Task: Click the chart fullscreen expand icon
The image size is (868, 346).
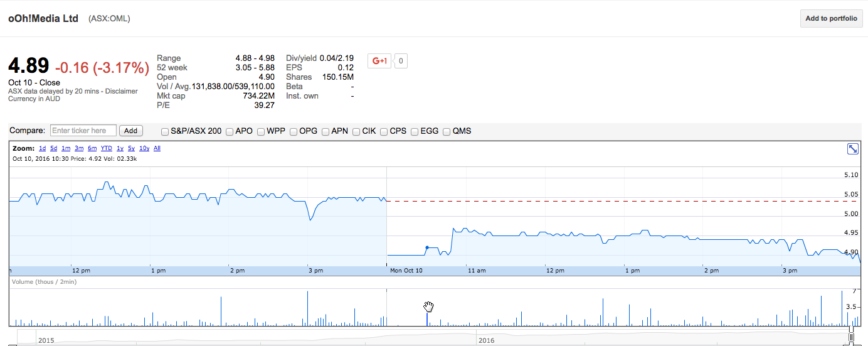Action: point(852,149)
